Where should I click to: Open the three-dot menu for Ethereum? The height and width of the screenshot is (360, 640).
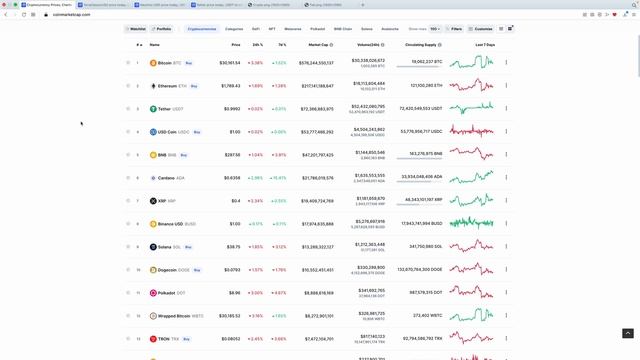point(506,85)
